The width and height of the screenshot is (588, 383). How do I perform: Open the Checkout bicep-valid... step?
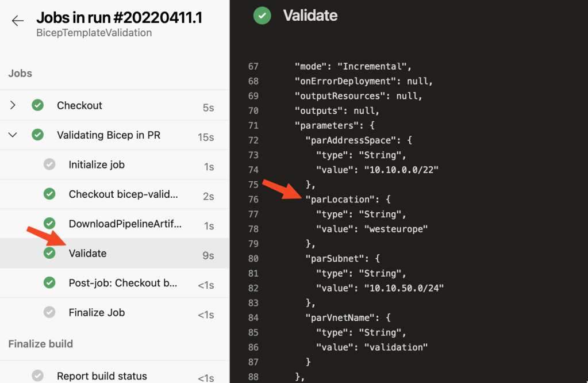click(123, 194)
